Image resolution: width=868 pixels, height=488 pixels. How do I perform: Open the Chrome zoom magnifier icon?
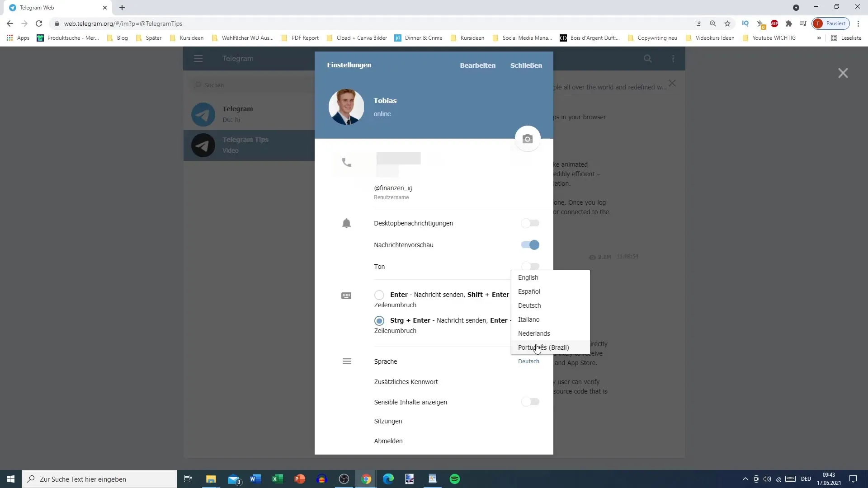[x=713, y=23]
